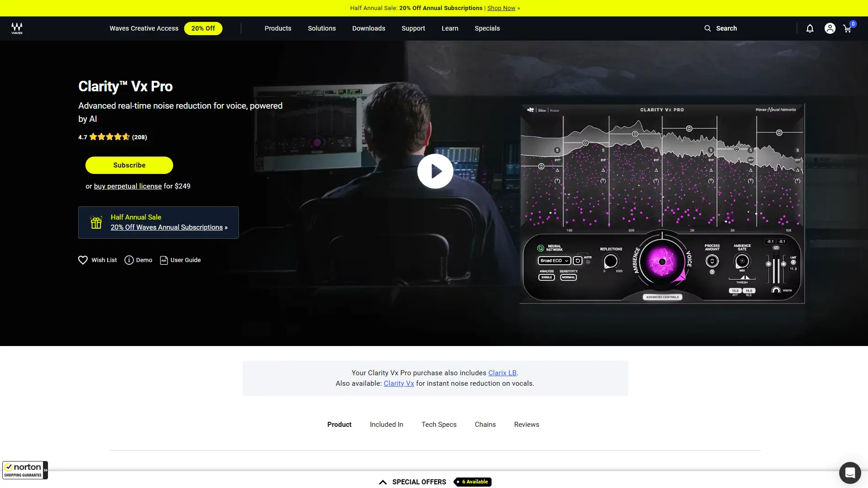Click the 4.7 rating number

tap(83, 137)
